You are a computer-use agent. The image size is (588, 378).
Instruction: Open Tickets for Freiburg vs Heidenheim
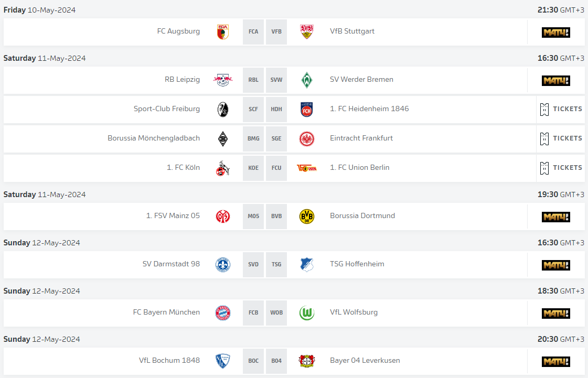coord(561,109)
